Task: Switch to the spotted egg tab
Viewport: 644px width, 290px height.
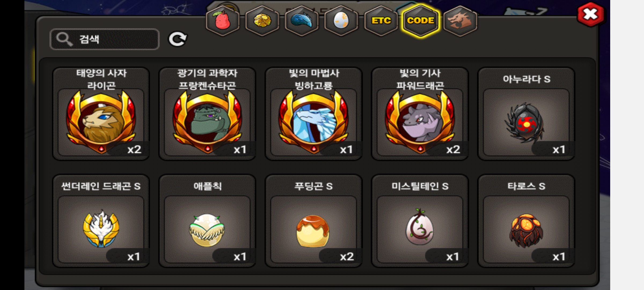Action: (x=341, y=20)
